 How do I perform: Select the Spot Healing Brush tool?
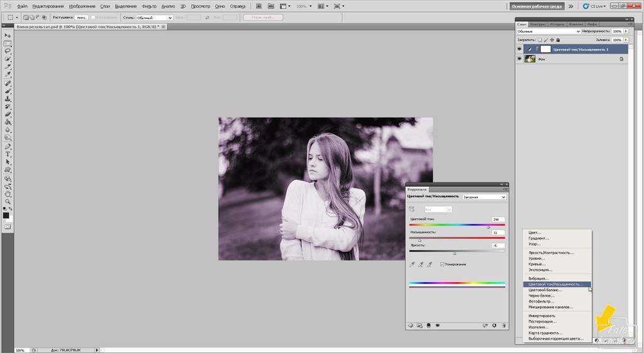point(8,84)
